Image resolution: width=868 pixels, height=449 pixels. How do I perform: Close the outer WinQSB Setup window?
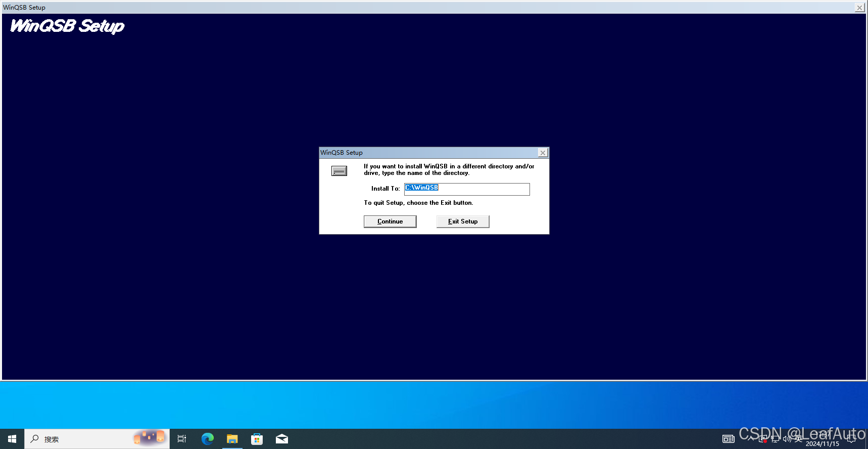[x=859, y=8]
